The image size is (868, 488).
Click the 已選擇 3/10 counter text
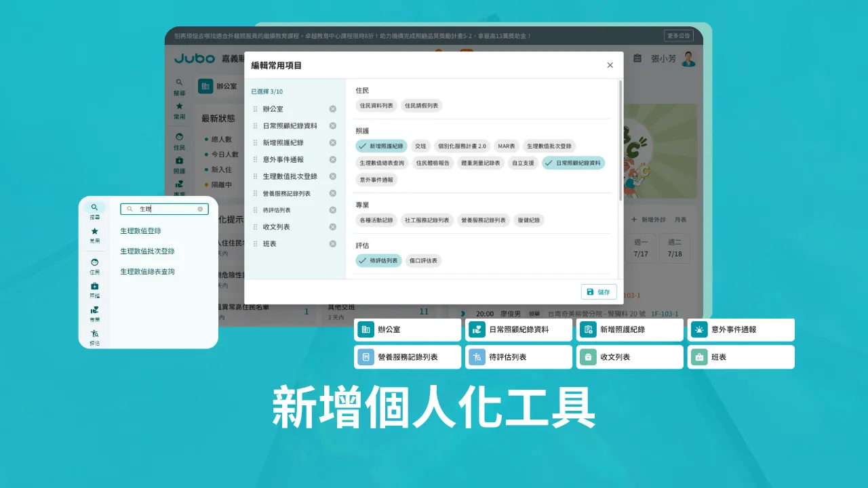pyautogui.click(x=267, y=91)
